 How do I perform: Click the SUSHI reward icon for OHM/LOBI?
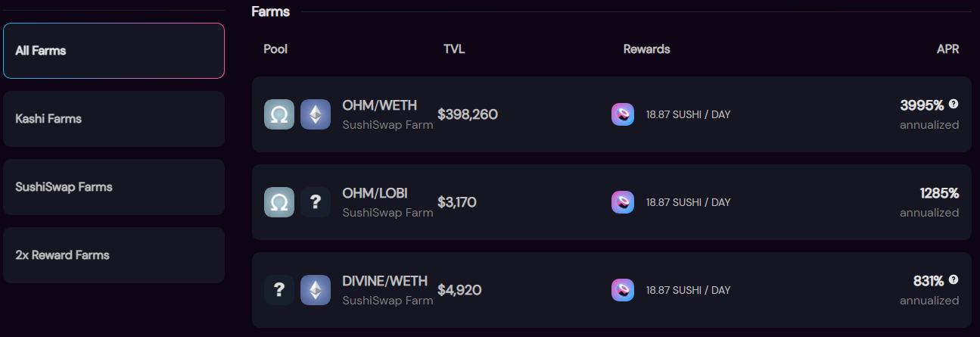[623, 202]
